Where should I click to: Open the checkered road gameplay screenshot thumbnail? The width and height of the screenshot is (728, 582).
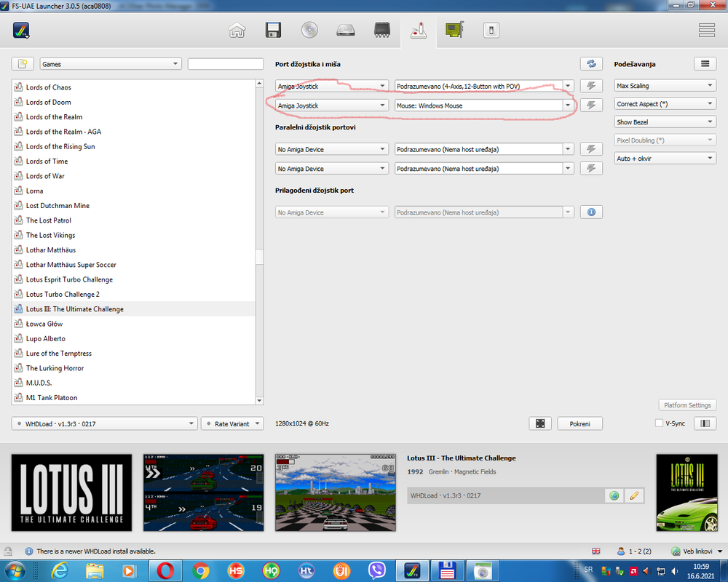335,493
